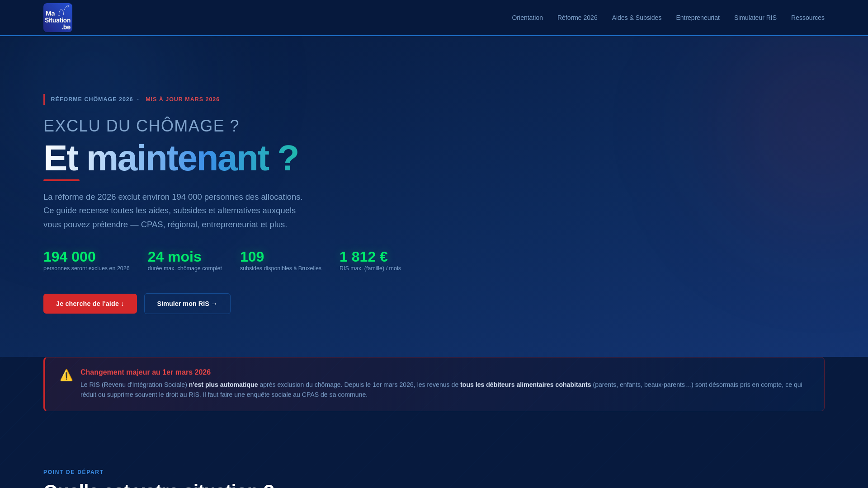Open the Orientation nav item

coord(527,18)
